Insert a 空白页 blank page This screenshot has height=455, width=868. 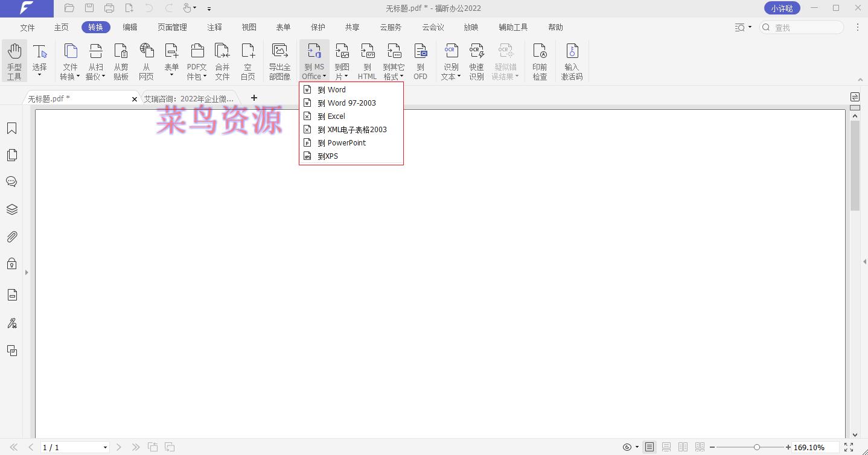click(x=247, y=60)
